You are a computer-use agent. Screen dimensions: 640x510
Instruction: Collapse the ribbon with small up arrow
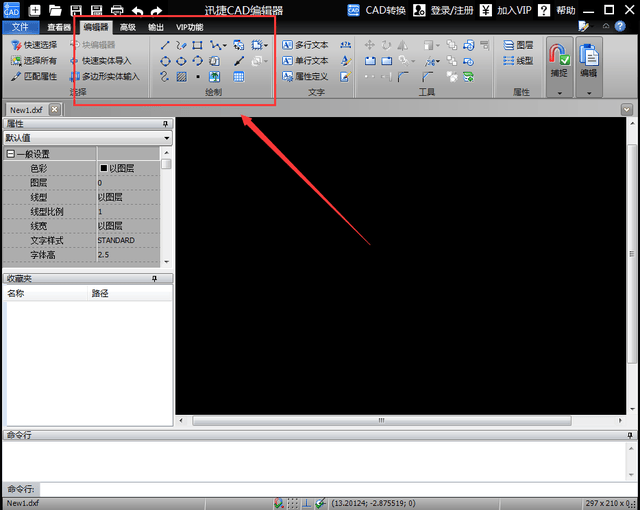(606, 26)
